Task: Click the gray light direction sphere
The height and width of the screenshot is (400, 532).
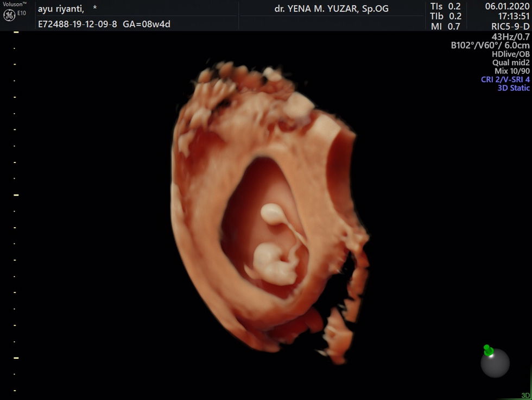Action: pyautogui.click(x=495, y=363)
